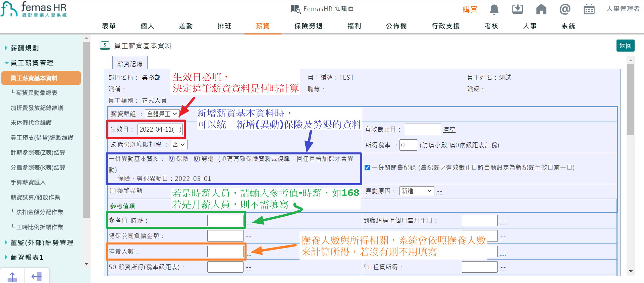The image size is (644, 283).
Task: Open the 最低仍以底限扣稅 dropdown
Action: 178,144
